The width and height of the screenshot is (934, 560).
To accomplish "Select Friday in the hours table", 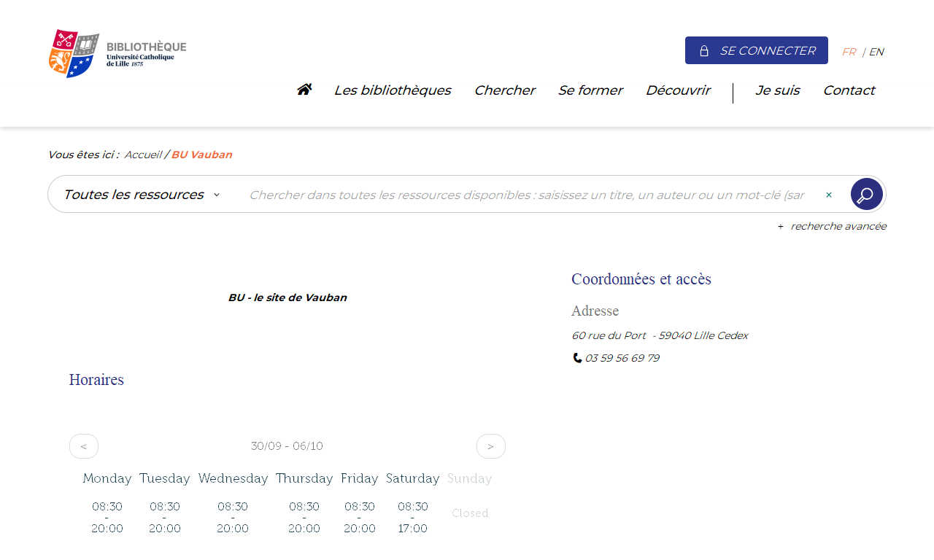I will (x=360, y=478).
